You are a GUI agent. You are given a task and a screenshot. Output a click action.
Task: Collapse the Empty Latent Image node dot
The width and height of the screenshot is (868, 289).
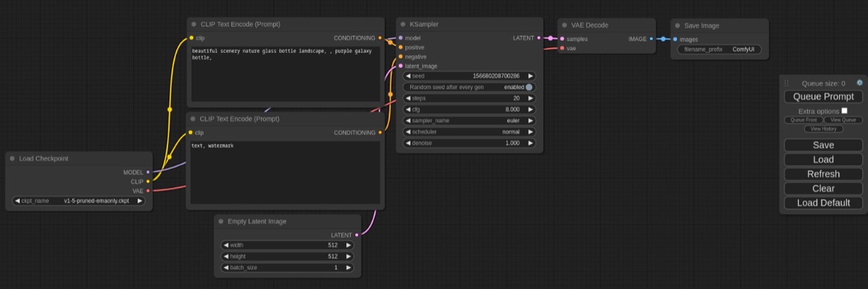pyautogui.click(x=221, y=221)
